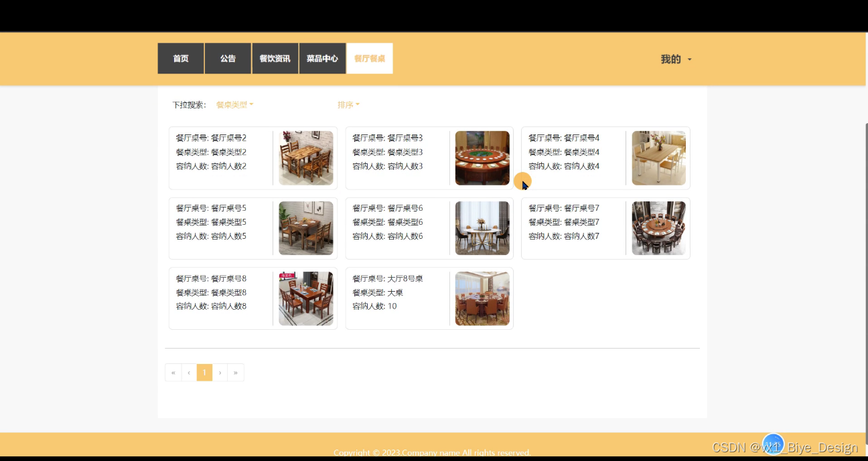Click the text 餐厅桌号: 餐厅桌号5

pos(211,208)
